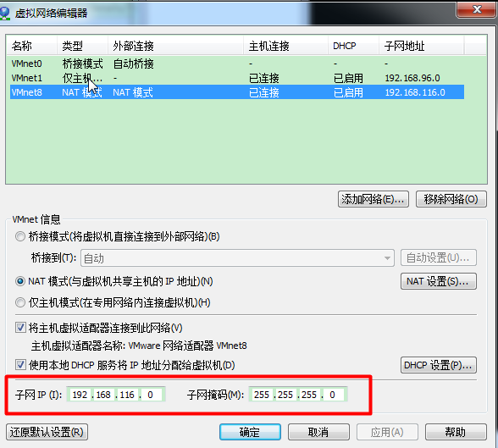
Task: Click 已启用 DHCP cell in VMnet1 row
Action: pyautogui.click(x=348, y=78)
